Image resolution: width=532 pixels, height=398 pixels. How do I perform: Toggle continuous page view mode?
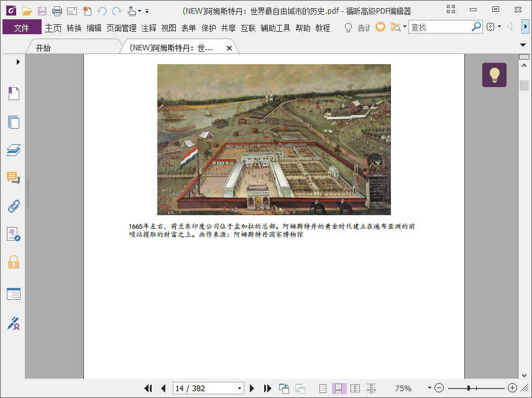click(339, 388)
